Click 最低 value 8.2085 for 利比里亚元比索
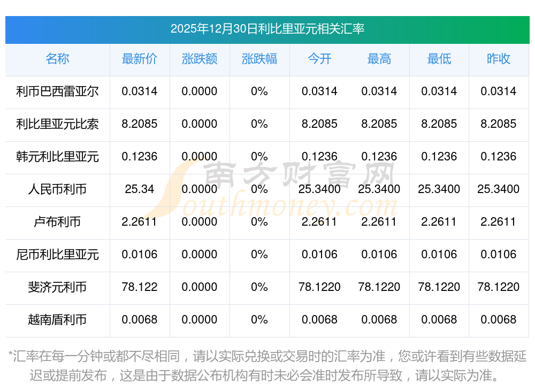The width and height of the screenshot is (535, 392). (439, 124)
